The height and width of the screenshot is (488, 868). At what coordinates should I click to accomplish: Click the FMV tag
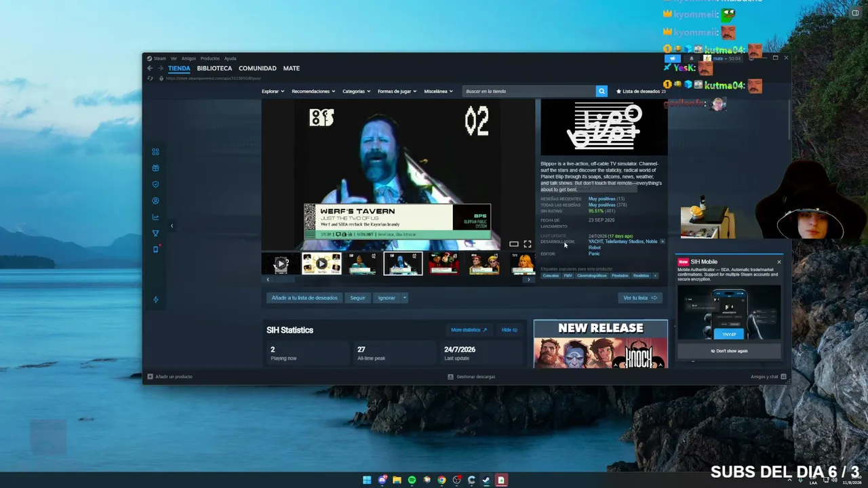tap(568, 276)
